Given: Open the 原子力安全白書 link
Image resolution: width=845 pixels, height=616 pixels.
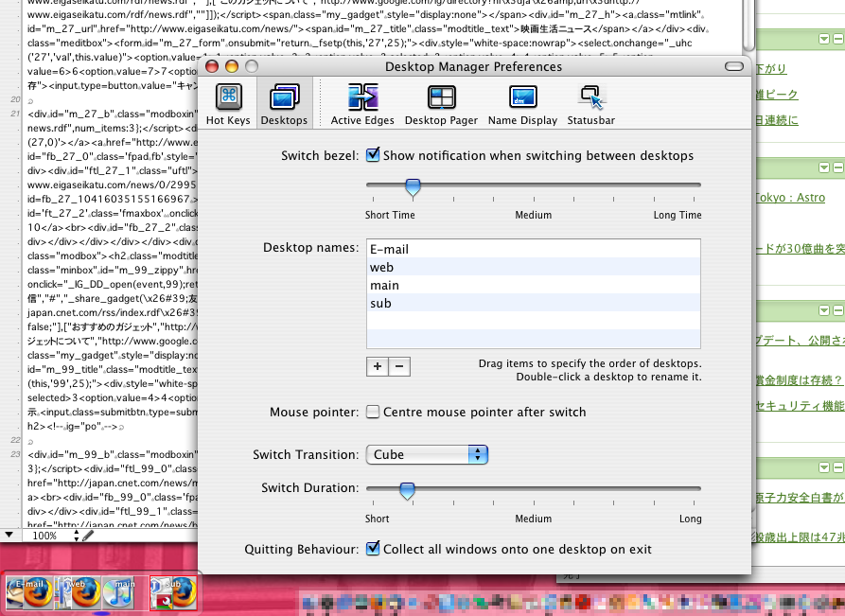Looking at the screenshot, I should coord(800,498).
